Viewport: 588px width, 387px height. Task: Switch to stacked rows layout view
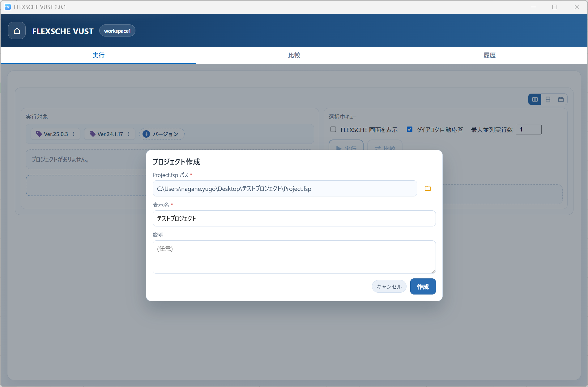click(548, 99)
